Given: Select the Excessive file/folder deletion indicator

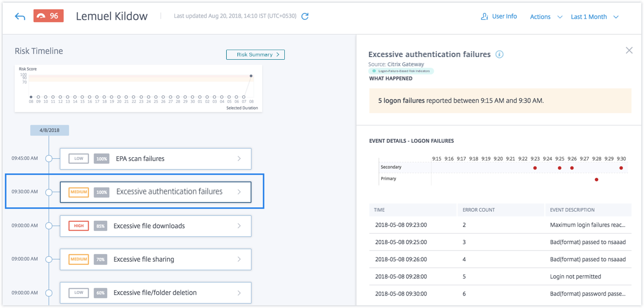Looking at the screenshot, I should point(155,293).
